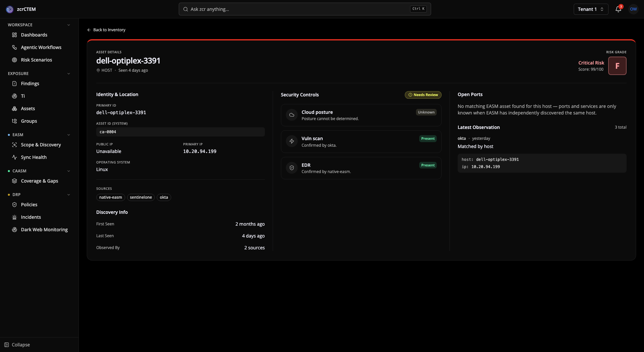Image resolution: width=644 pixels, height=352 pixels.
Task: Click the Policies shield icon
Action: pos(14,205)
